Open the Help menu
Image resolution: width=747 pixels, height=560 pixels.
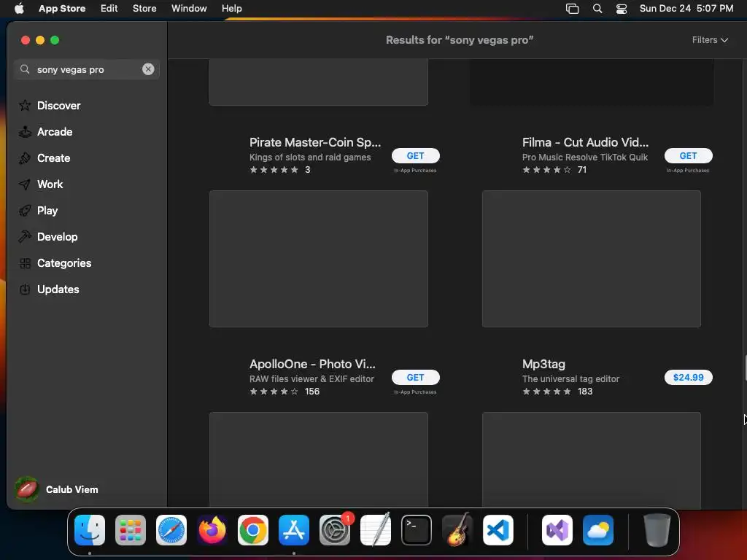(231, 8)
